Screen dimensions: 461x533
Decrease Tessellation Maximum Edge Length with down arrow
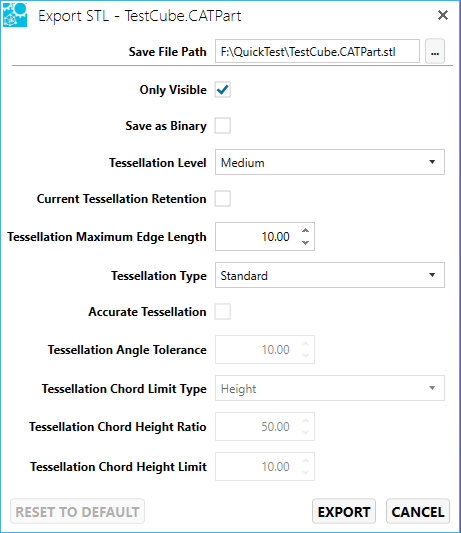(305, 242)
